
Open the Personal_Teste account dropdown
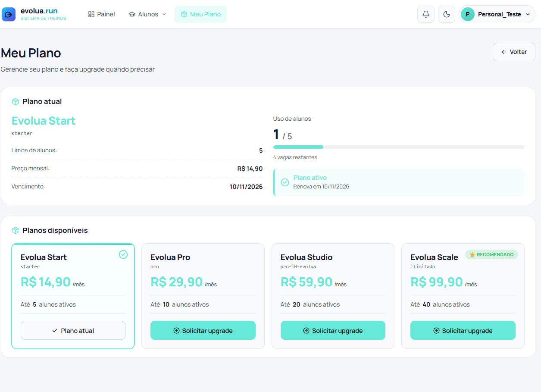[497, 14]
